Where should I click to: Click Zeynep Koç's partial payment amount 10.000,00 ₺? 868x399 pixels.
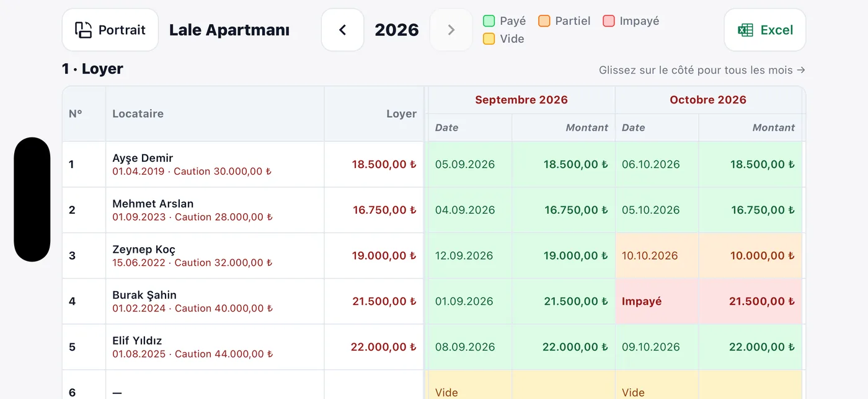pyautogui.click(x=763, y=256)
